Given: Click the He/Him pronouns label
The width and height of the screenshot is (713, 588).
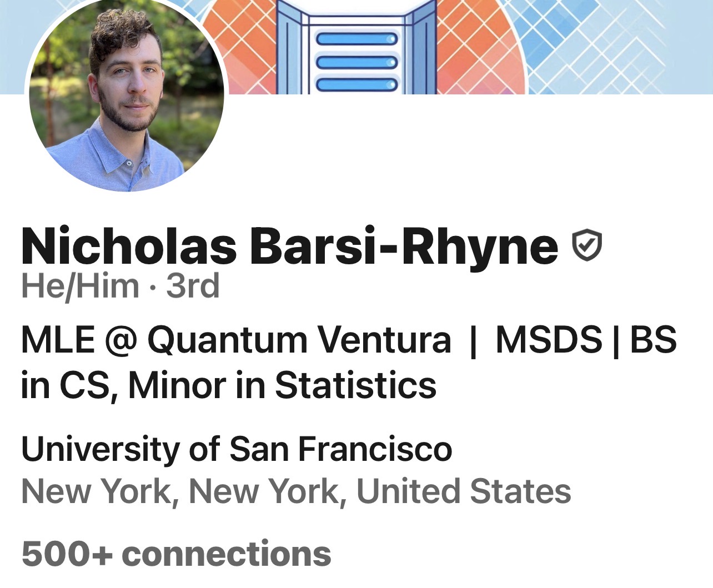Looking at the screenshot, I should tap(80, 286).
